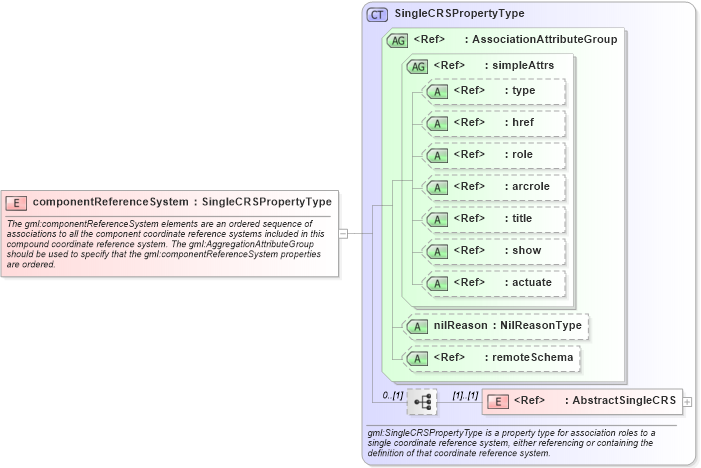Select the A icon for role attribute

pyautogui.click(x=437, y=156)
